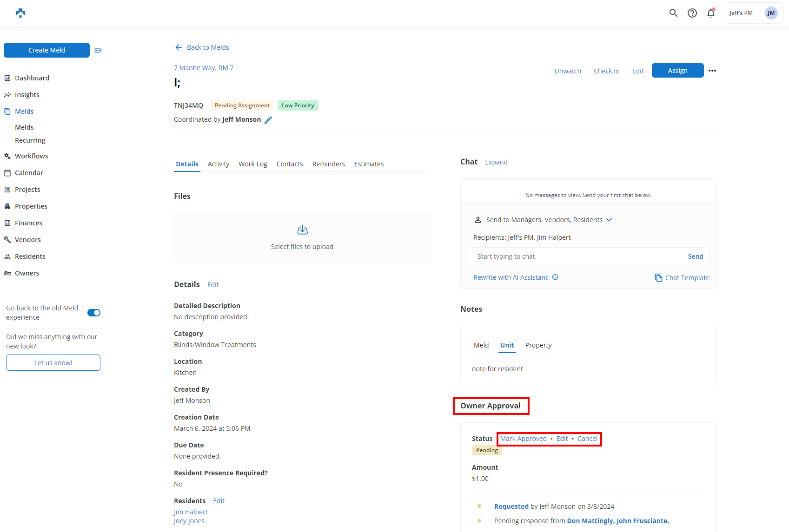The image size is (789, 532).
Task: Click Mark Approved link
Action: click(x=523, y=439)
